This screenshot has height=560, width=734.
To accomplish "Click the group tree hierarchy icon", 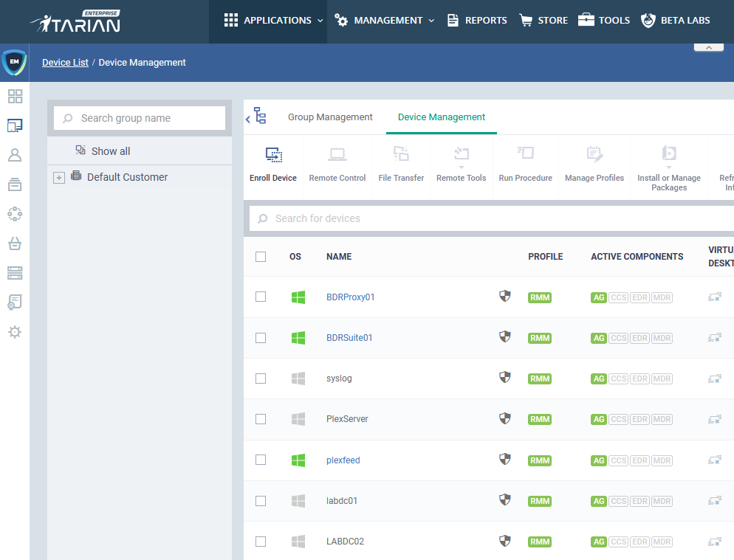I will 260,116.
